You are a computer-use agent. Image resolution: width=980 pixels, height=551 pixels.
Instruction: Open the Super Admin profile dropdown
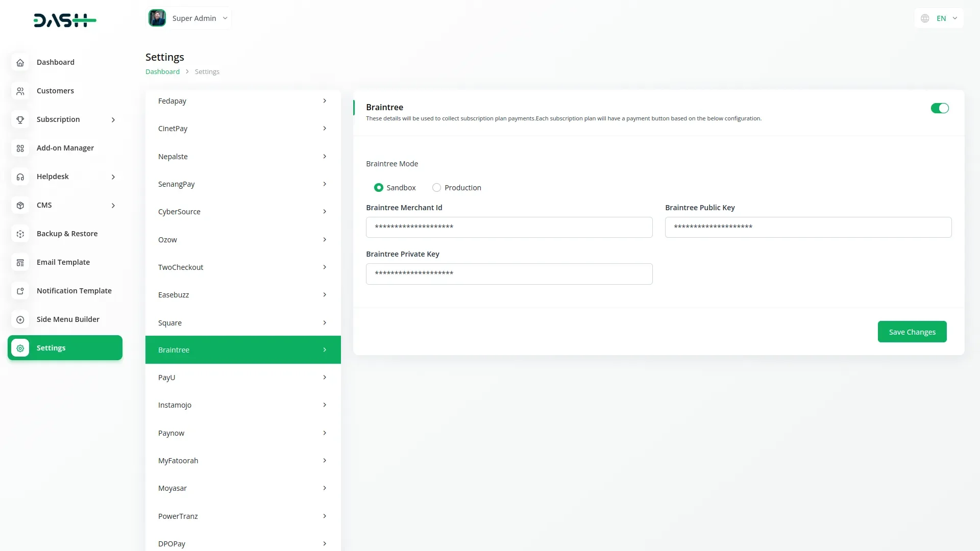(189, 18)
